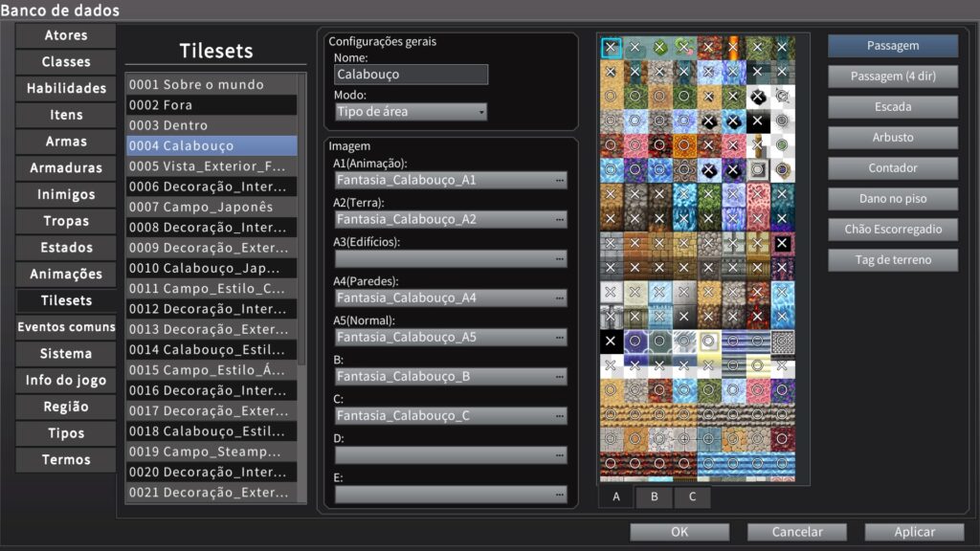
Task: Go to the Itens tab
Action: tap(66, 115)
